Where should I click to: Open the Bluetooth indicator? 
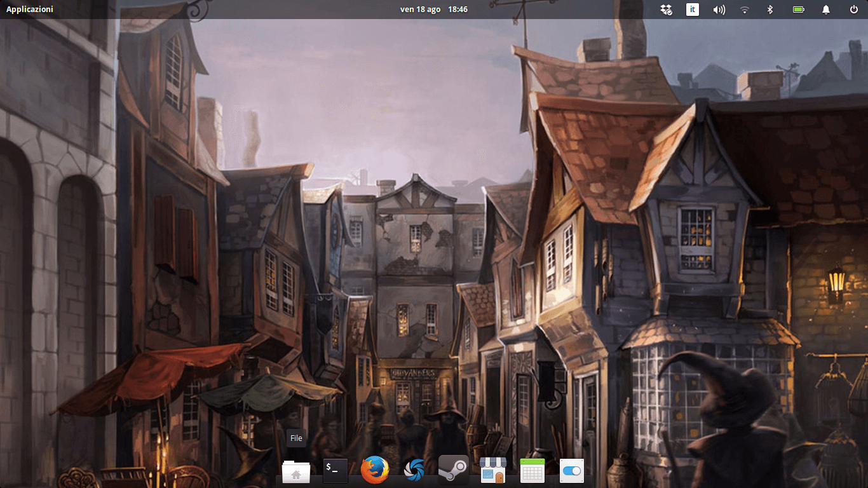point(770,10)
